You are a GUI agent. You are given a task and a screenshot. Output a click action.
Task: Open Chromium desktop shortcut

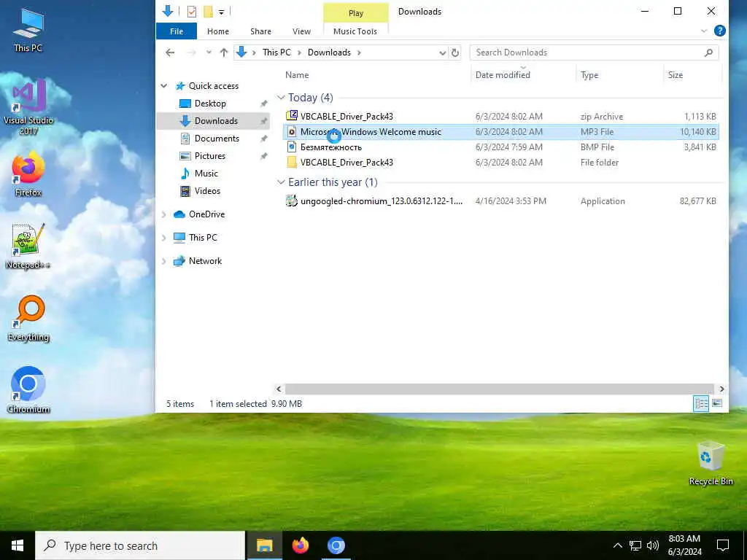tap(28, 390)
